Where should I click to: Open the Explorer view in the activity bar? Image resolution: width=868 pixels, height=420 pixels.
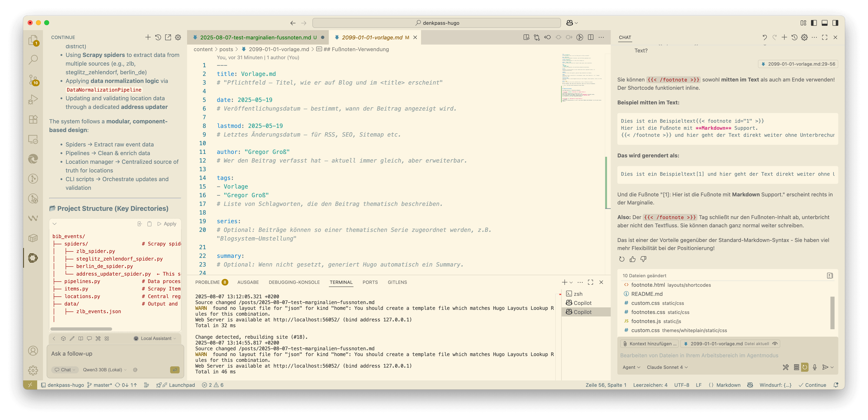tap(33, 40)
